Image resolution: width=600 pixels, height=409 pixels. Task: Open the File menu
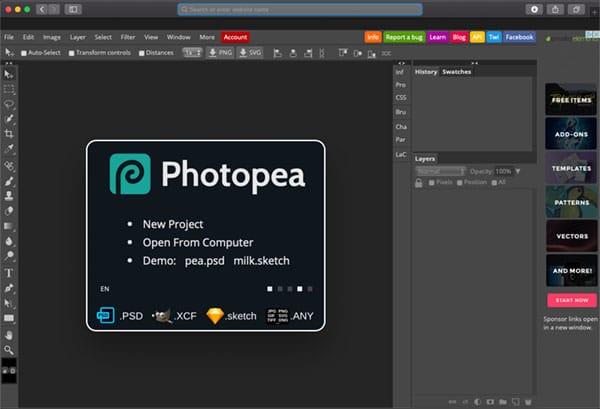coord(9,37)
